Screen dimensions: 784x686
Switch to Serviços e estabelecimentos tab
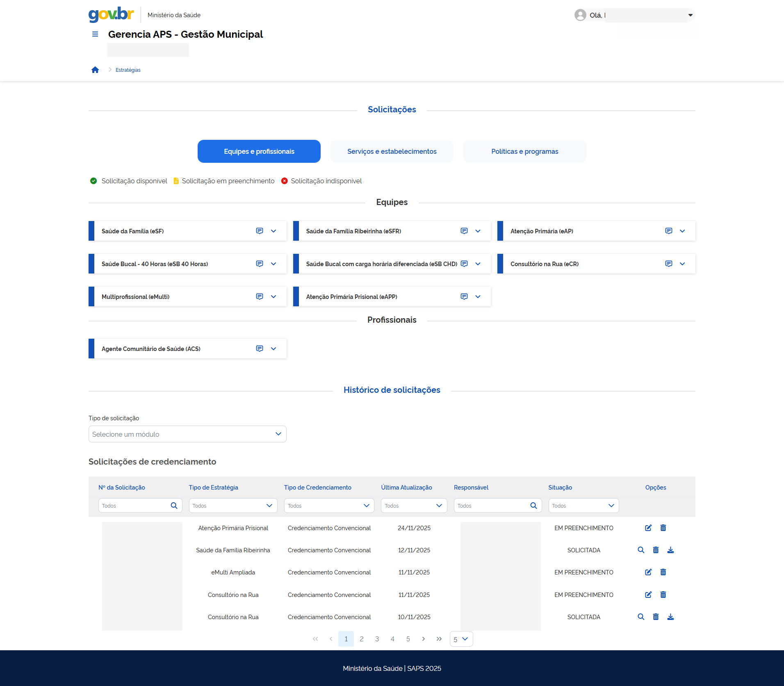click(x=392, y=152)
